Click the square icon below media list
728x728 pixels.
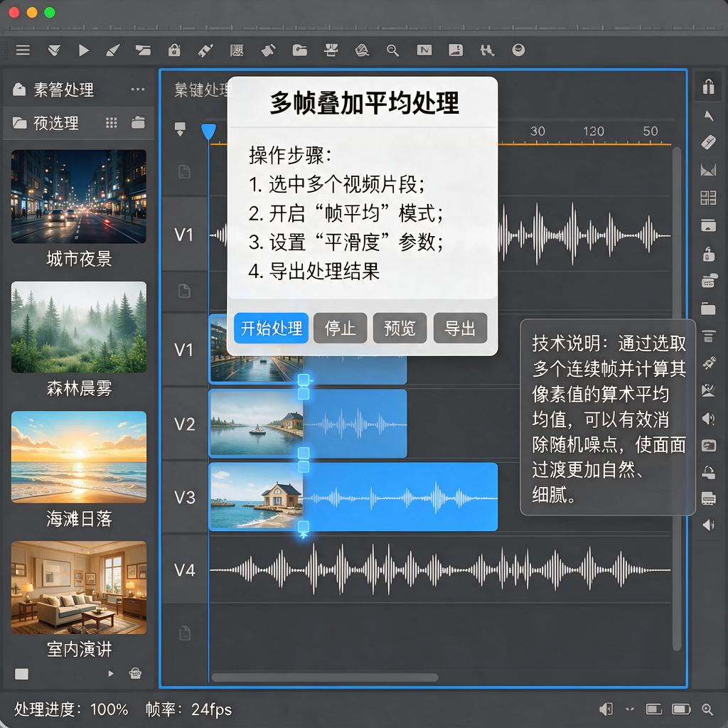pyautogui.click(x=21, y=674)
